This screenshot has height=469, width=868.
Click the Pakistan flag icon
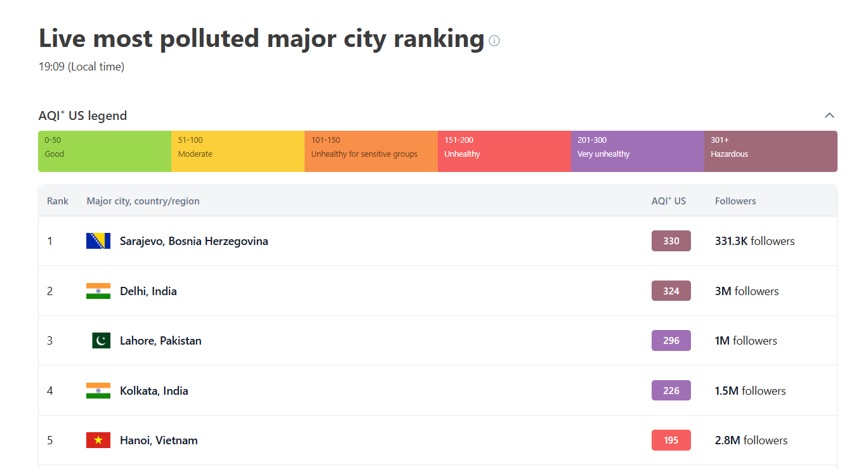tap(100, 341)
